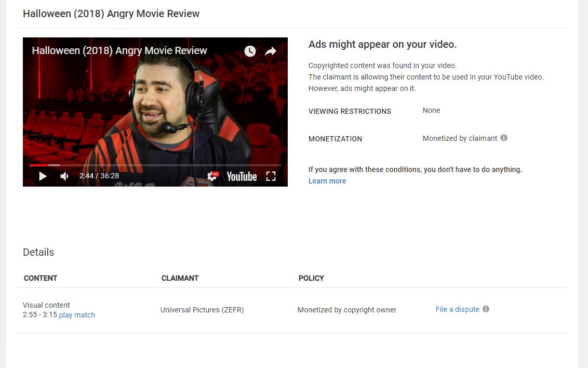Mute the video with the speaker icon
This screenshot has width=588, height=368.
(x=64, y=176)
